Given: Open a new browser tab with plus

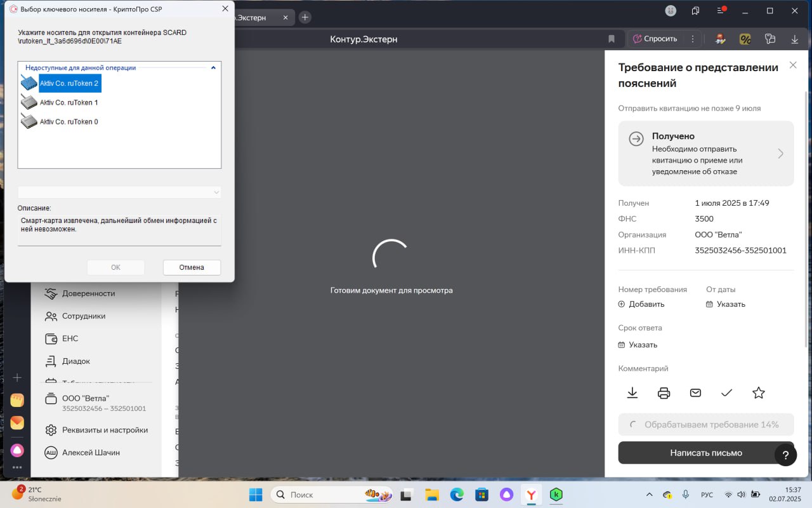Looking at the screenshot, I should point(305,17).
